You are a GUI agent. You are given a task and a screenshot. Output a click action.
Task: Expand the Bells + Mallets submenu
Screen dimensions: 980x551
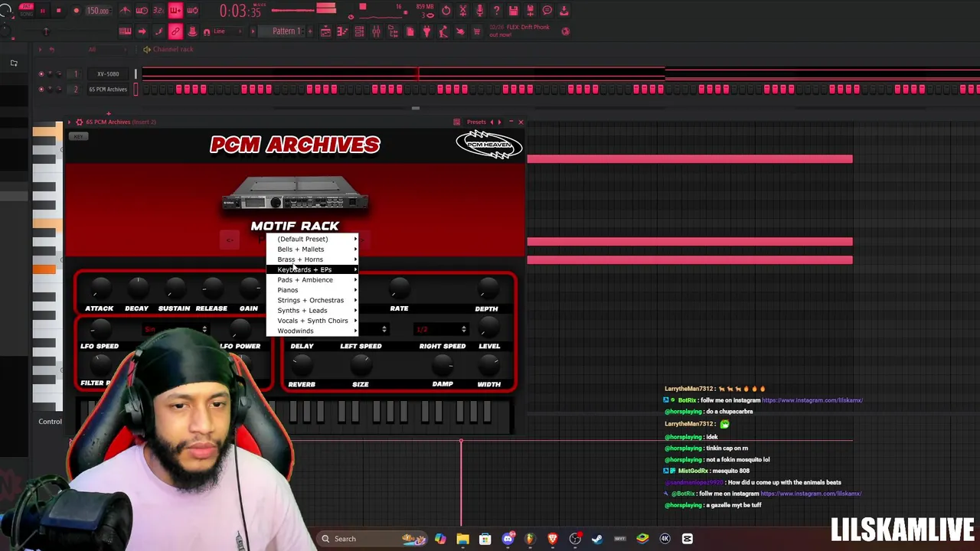pyautogui.click(x=312, y=249)
